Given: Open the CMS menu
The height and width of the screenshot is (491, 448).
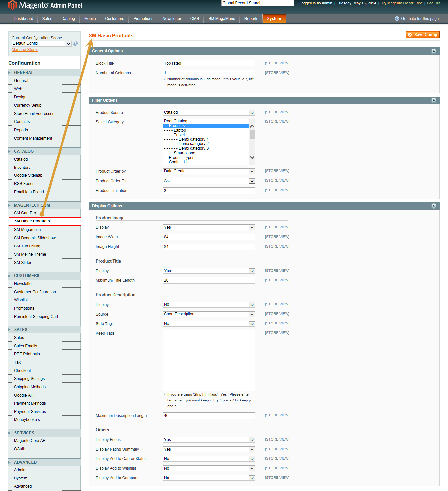Looking at the screenshot, I should pos(195,19).
